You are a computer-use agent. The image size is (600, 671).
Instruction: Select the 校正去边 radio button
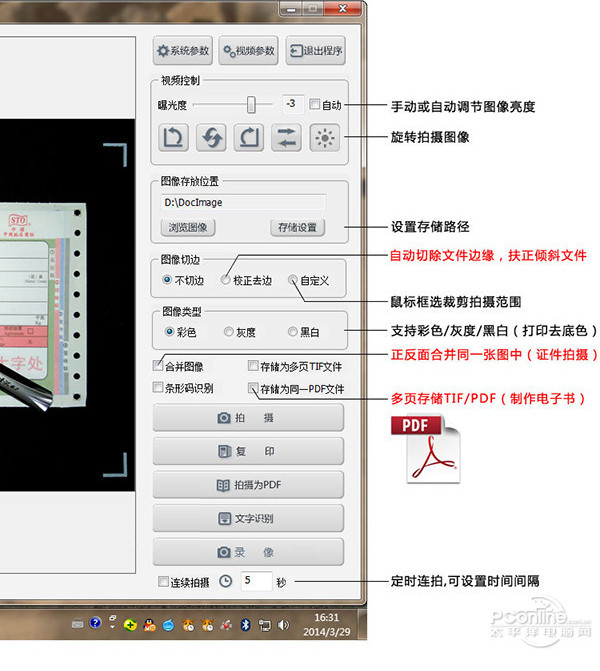click(227, 281)
